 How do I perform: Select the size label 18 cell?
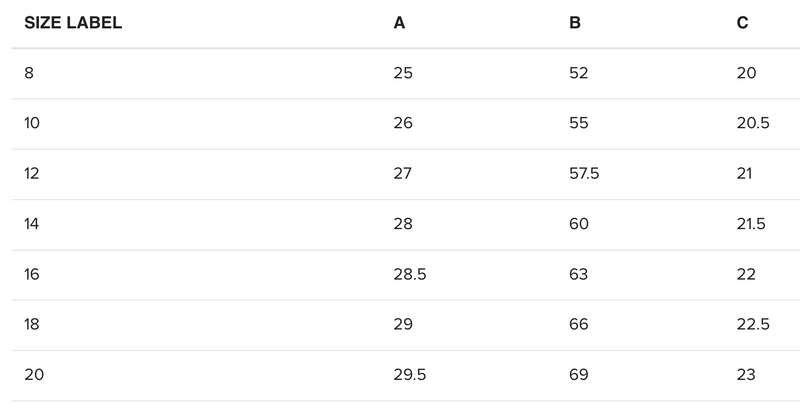(x=32, y=324)
